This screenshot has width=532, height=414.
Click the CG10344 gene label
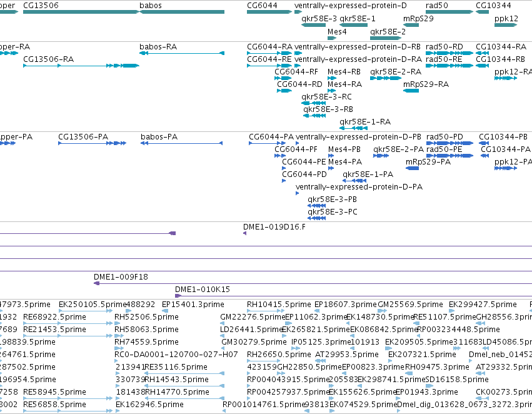(x=493, y=6)
